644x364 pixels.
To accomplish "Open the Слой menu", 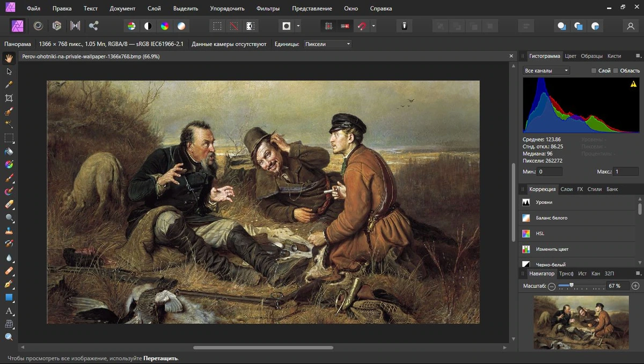I will [x=154, y=9].
